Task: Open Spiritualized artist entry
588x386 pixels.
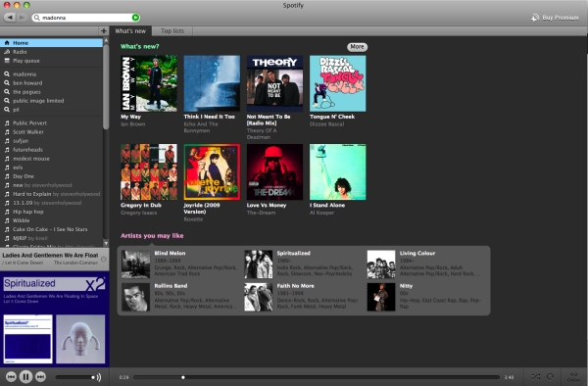Action: [x=302, y=264]
